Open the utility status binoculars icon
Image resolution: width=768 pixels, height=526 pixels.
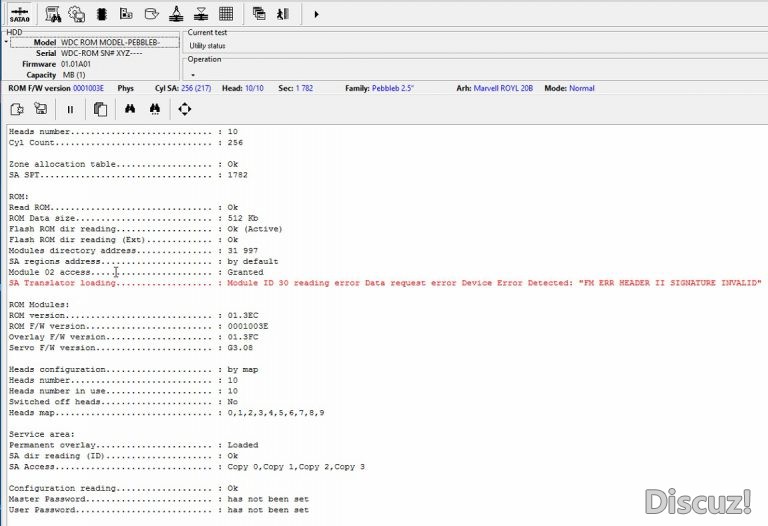click(53, 14)
